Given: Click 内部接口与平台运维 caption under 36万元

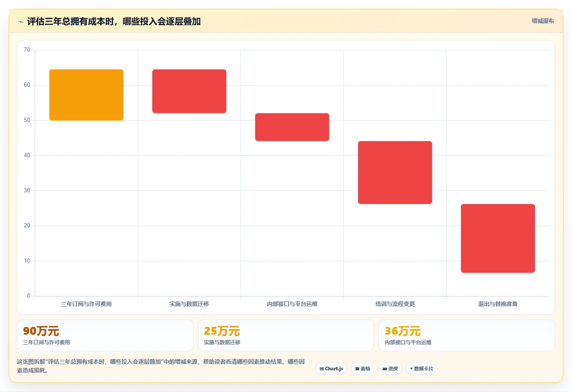Looking at the screenshot, I should pyautogui.click(x=408, y=343).
